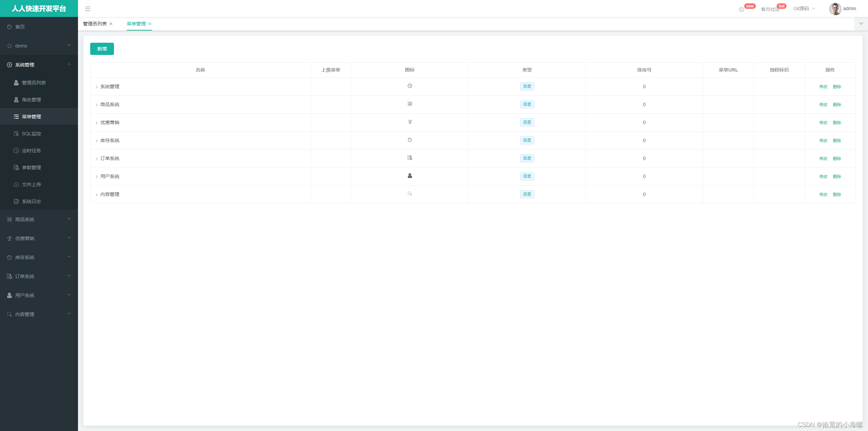Open 参数管理 in the sidebar
Image resolution: width=868 pixels, height=431 pixels.
pyautogui.click(x=31, y=168)
